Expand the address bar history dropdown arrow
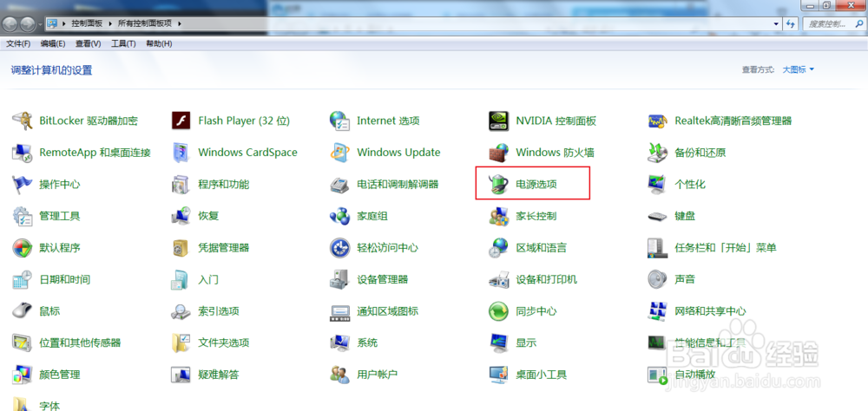868x411 pixels. coord(775,23)
